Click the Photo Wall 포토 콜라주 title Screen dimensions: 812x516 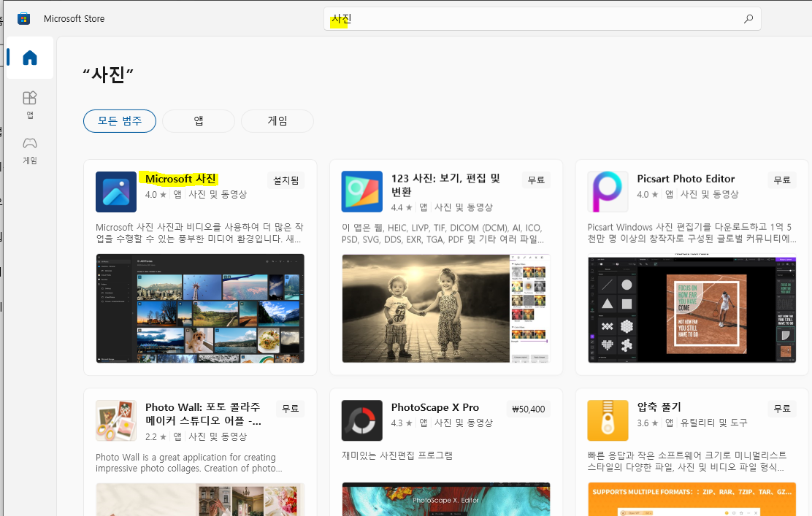204,414
